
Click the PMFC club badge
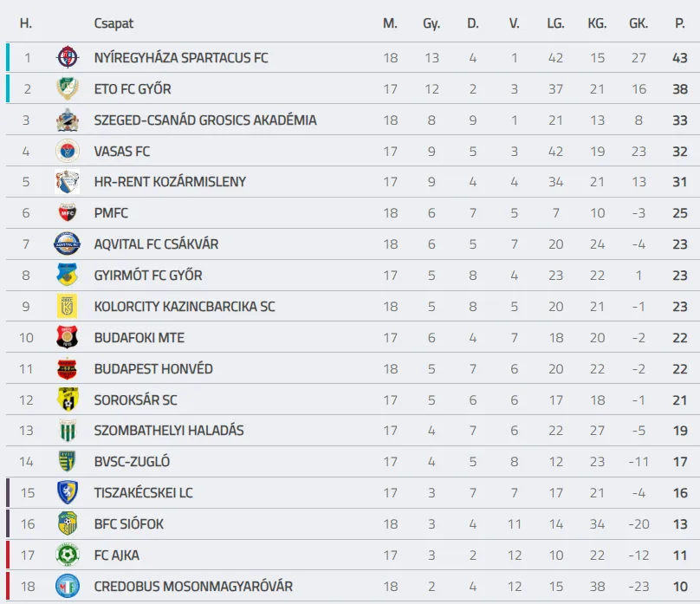point(67,213)
